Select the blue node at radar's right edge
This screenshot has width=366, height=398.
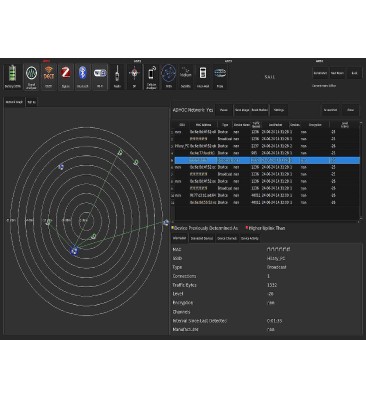(166, 222)
